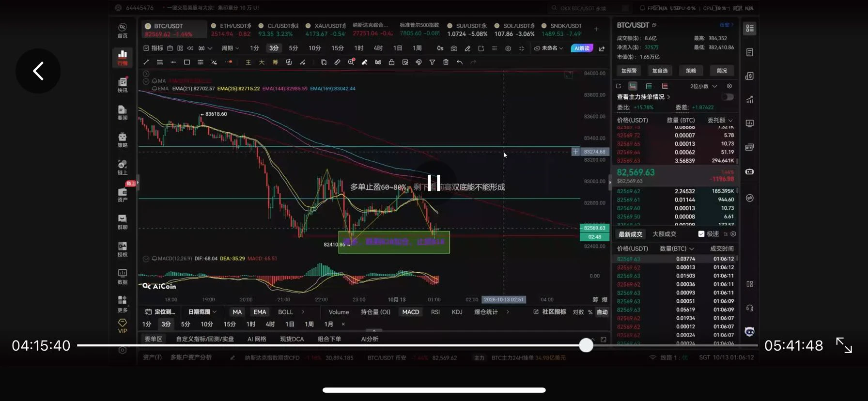Lock drawings with the padlock icon
The image size is (868, 401).
click(x=391, y=62)
